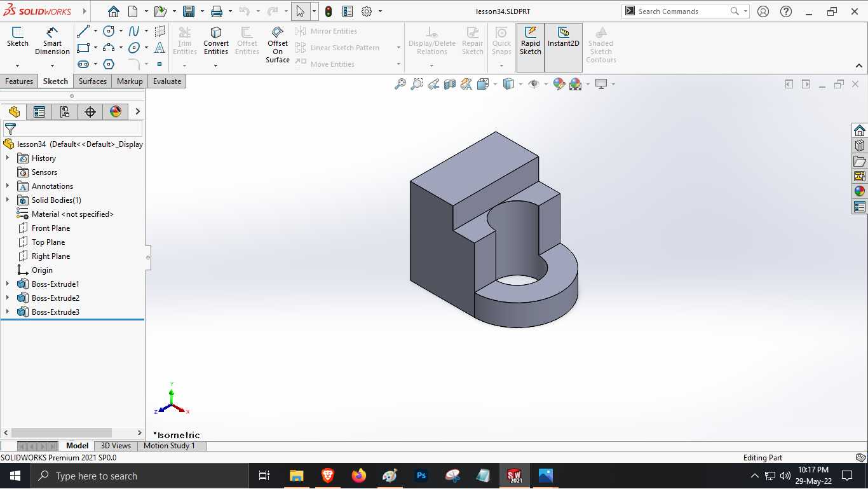This screenshot has height=496, width=868.
Task: Open the Edit Appearance icon
Action: [559, 84]
